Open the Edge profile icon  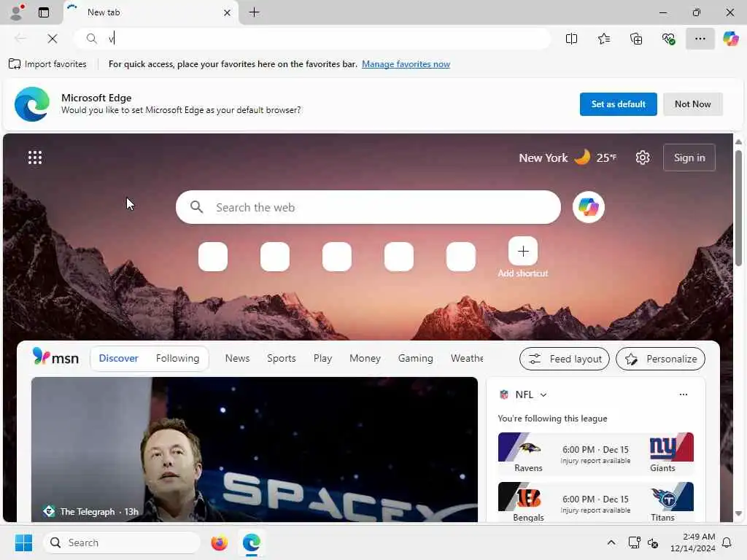[x=18, y=12]
